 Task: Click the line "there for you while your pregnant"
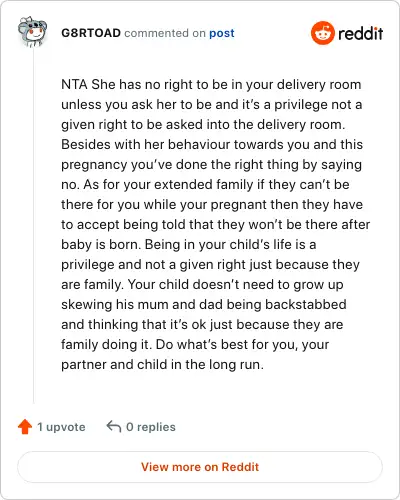212,204
